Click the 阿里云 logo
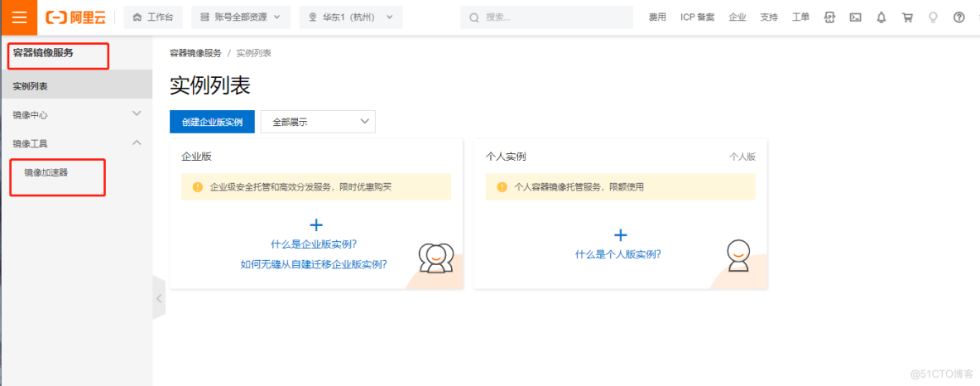Screen dimensions: 980x386 point(76,17)
